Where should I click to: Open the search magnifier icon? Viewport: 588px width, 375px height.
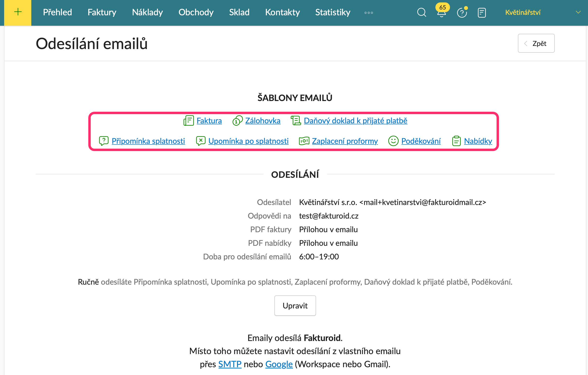(421, 12)
